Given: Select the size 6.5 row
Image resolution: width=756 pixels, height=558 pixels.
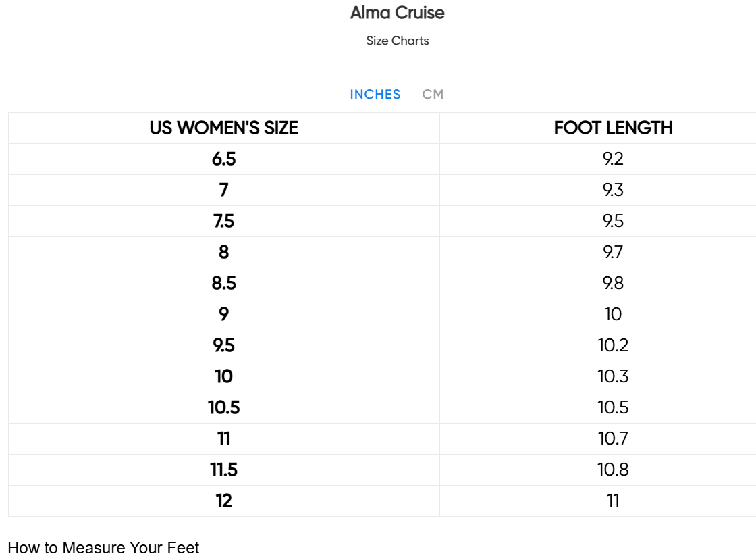Looking at the screenshot, I should pyautogui.click(x=382, y=159).
